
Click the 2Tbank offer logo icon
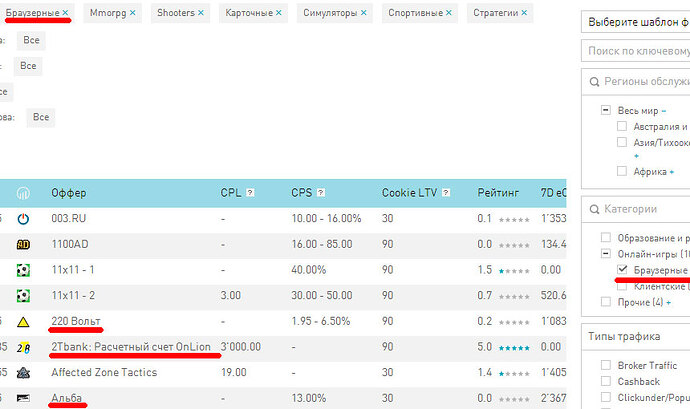pyautogui.click(x=23, y=348)
